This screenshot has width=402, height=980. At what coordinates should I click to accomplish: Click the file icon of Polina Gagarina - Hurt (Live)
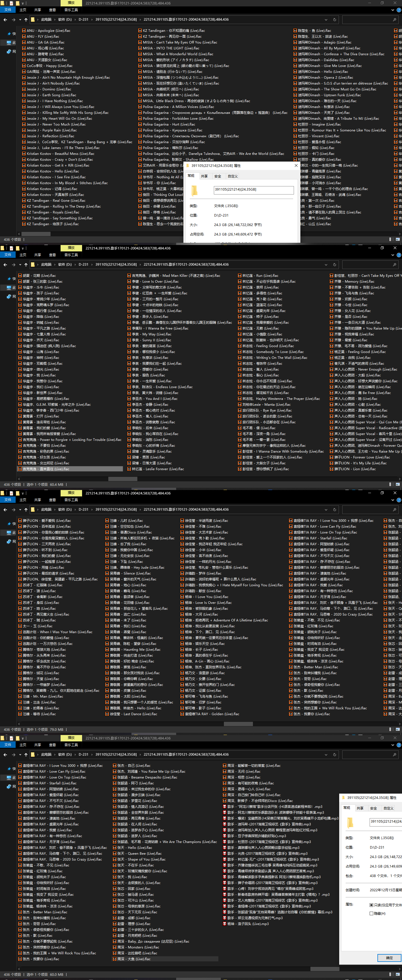[x=140, y=124]
